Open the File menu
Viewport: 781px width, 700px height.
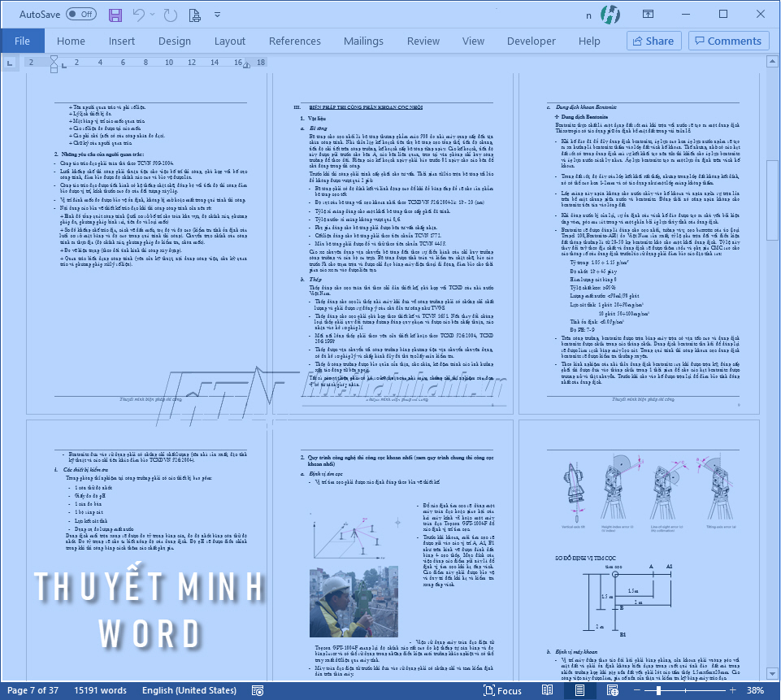pos(22,41)
